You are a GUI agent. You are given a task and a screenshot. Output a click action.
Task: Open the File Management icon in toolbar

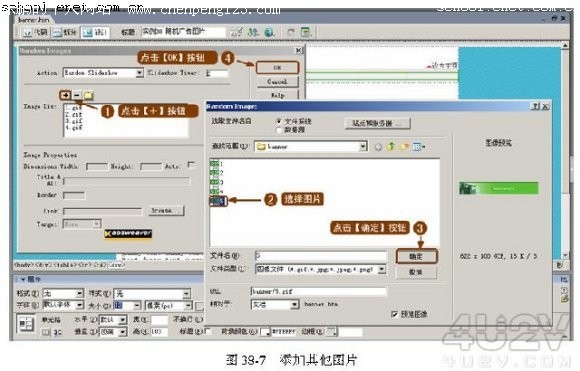pos(253,33)
